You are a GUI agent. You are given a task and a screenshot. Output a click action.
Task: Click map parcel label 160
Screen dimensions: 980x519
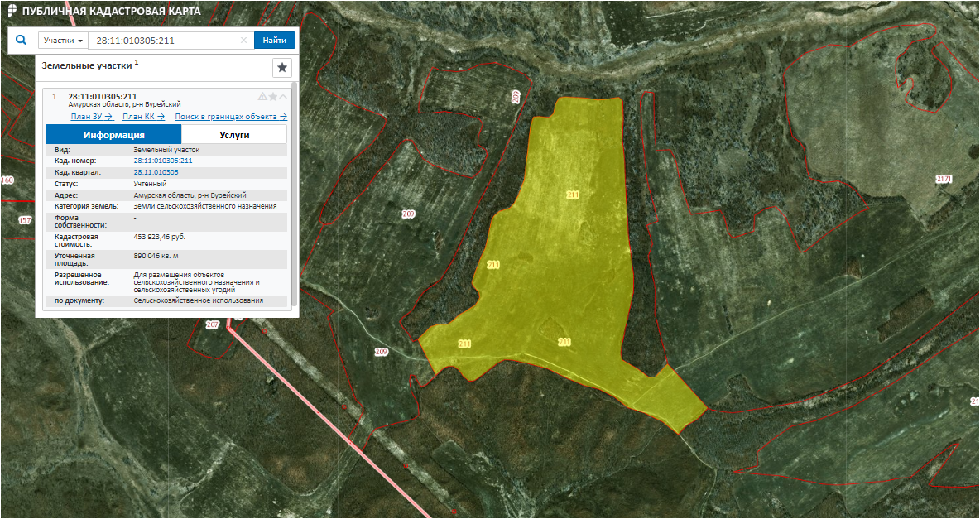7,180
